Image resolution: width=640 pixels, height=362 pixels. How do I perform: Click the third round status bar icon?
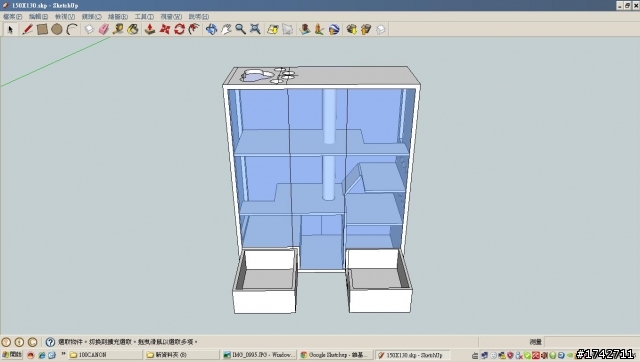32,342
